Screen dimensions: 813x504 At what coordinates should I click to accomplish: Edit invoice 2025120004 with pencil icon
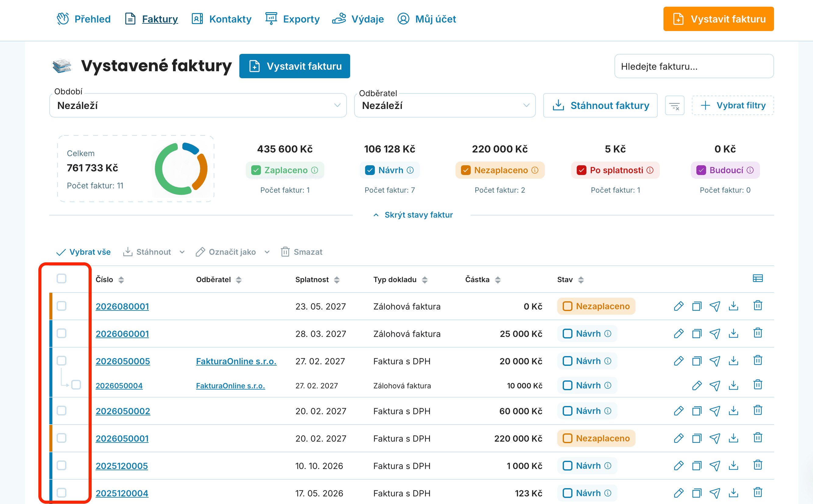(x=679, y=493)
